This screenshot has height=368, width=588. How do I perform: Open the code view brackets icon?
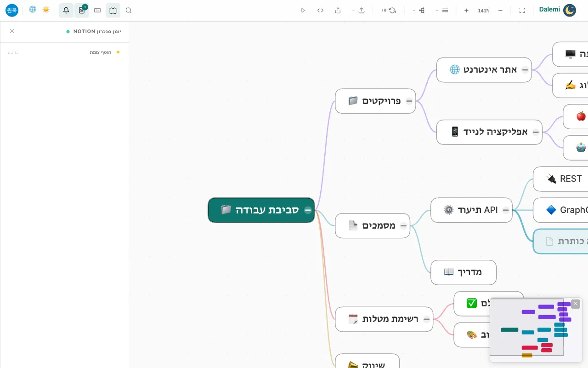click(x=321, y=10)
